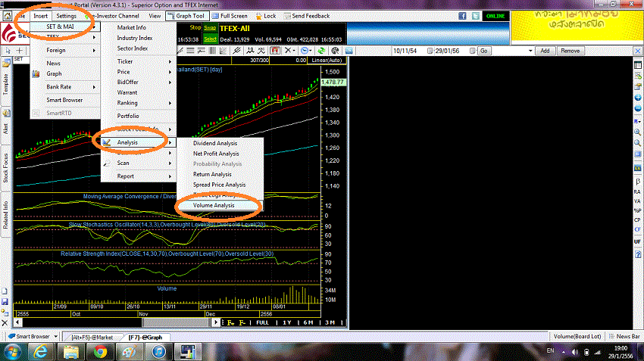This screenshot has width=644, height=361.
Task: Open the end date calendar picker
Action: pyautogui.click(x=472, y=51)
